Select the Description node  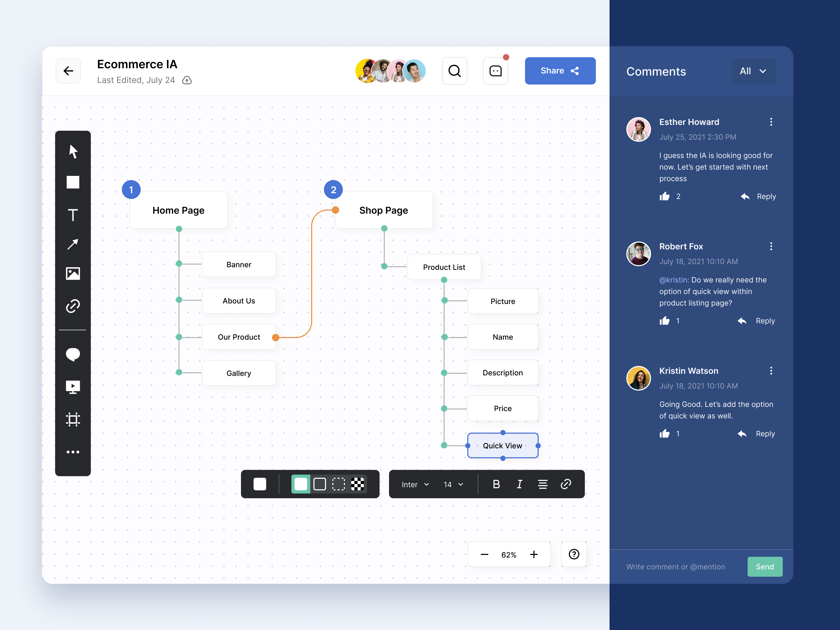(x=503, y=372)
